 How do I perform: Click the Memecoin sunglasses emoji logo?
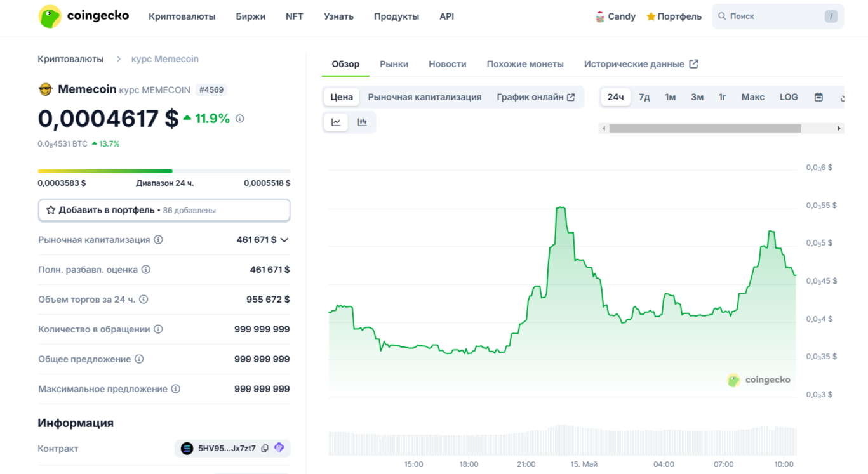[45, 89]
